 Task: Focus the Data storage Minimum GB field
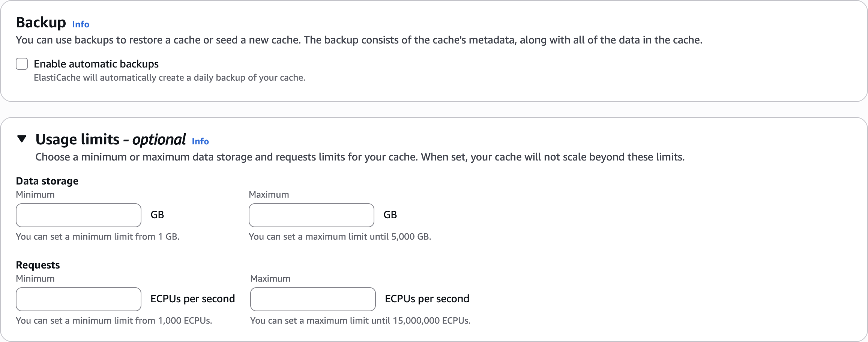78,215
